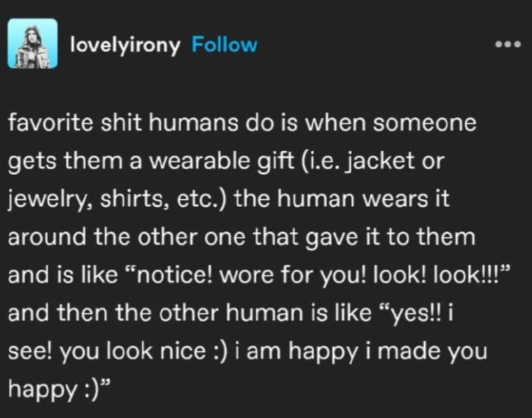Click the last line "happy :)"

[x=59, y=390]
